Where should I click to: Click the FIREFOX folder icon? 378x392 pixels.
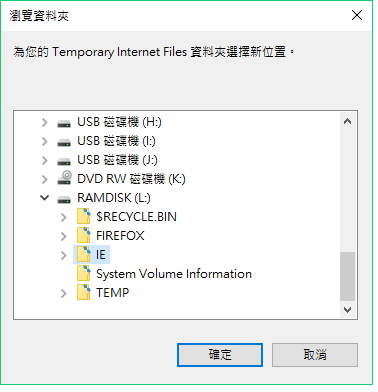(83, 236)
